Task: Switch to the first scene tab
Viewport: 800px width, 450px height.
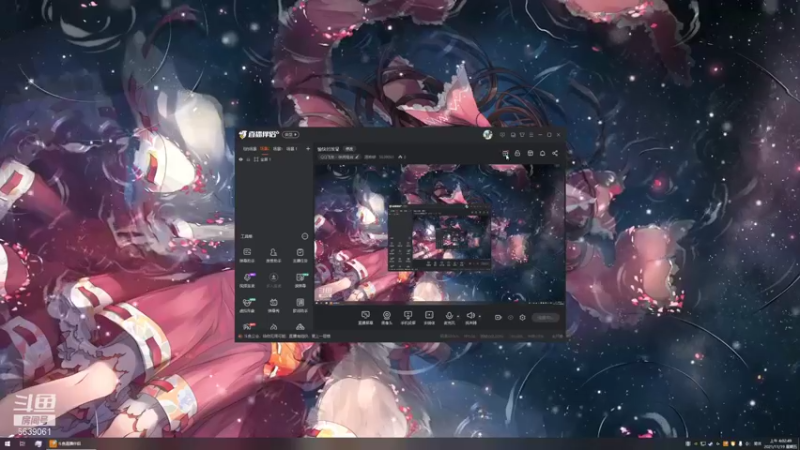Action: [x=249, y=148]
